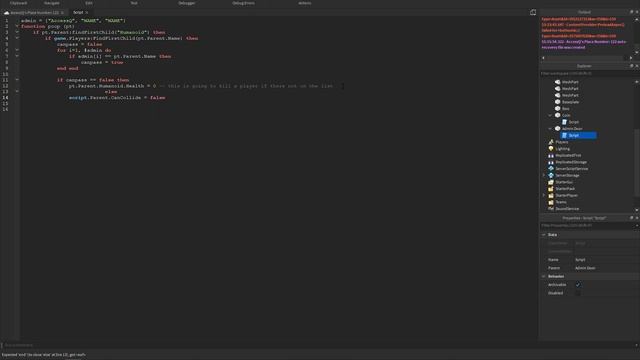
Task: Collapse the else block on line 13
Action: (17, 91)
